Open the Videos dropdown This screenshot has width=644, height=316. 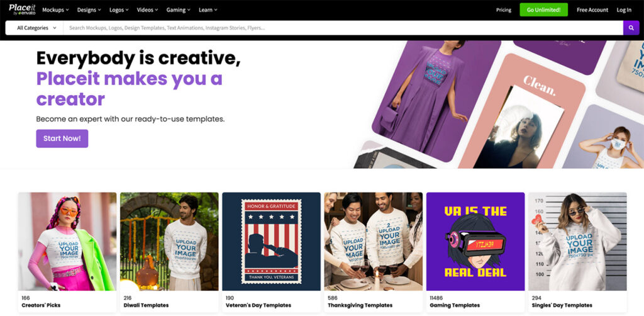(147, 10)
